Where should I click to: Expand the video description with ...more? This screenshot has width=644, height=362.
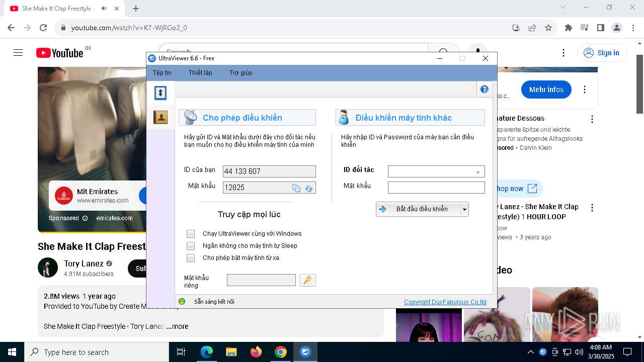[177, 326]
